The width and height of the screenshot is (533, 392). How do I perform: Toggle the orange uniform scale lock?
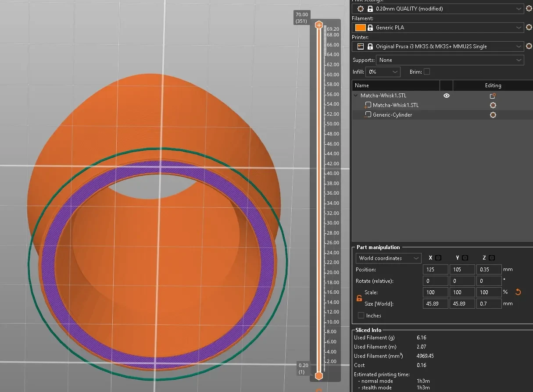pos(359,298)
